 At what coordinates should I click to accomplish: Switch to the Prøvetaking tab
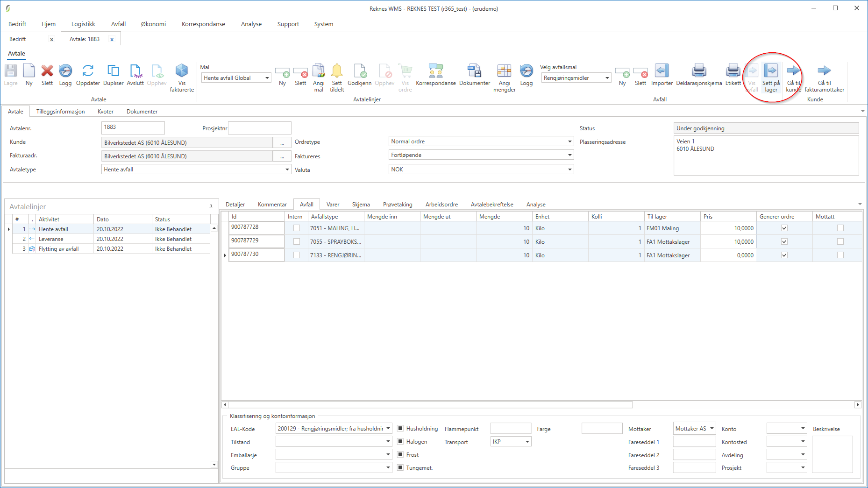[398, 205]
